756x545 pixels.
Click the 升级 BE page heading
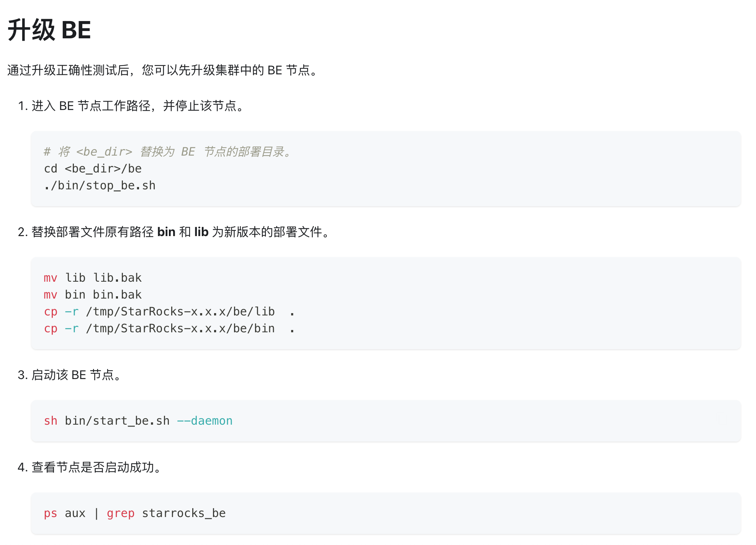point(49,30)
